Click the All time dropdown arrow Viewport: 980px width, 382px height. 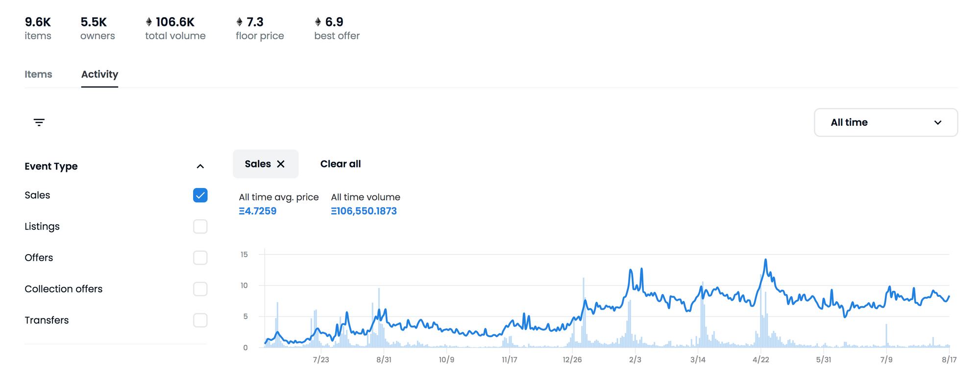[937, 122]
